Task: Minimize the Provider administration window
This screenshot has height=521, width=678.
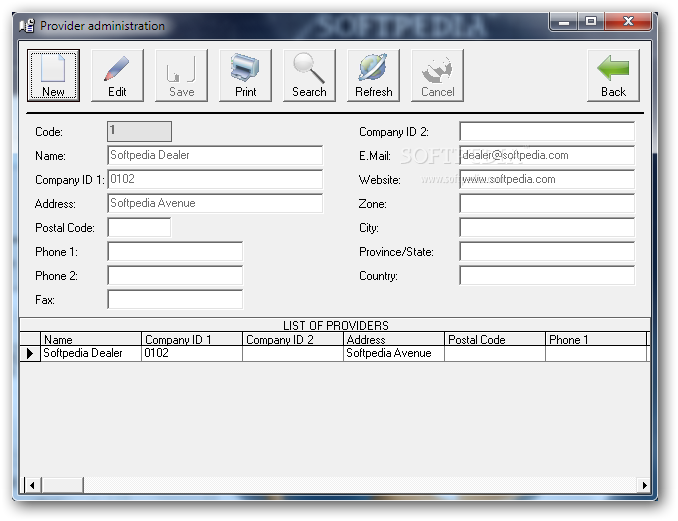Action: (563, 22)
